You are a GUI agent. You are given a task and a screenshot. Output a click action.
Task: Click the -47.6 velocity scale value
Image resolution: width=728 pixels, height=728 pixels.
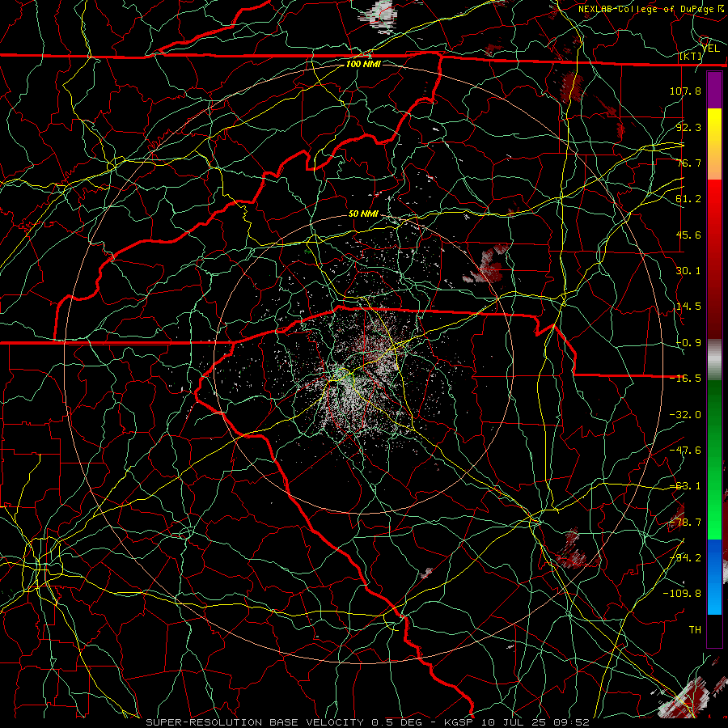685,451
